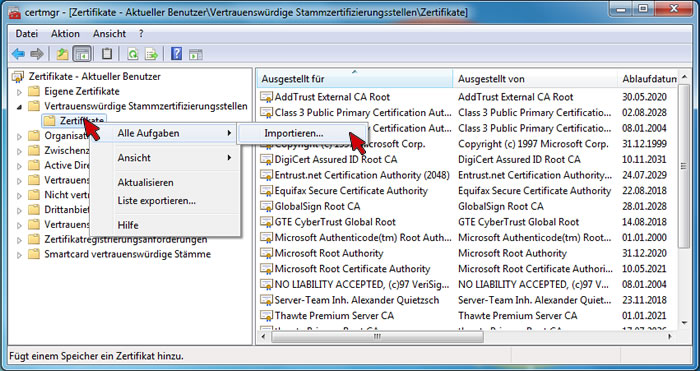Click the Forward arrow toolbar icon
700x371 pixels.
(x=37, y=54)
